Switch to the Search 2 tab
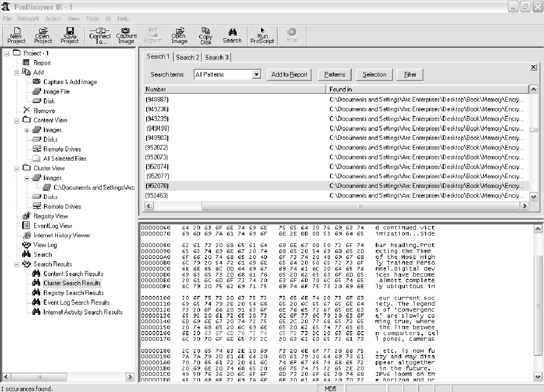Image resolution: width=544 pixels, height=392 pixels. point(187,57)
